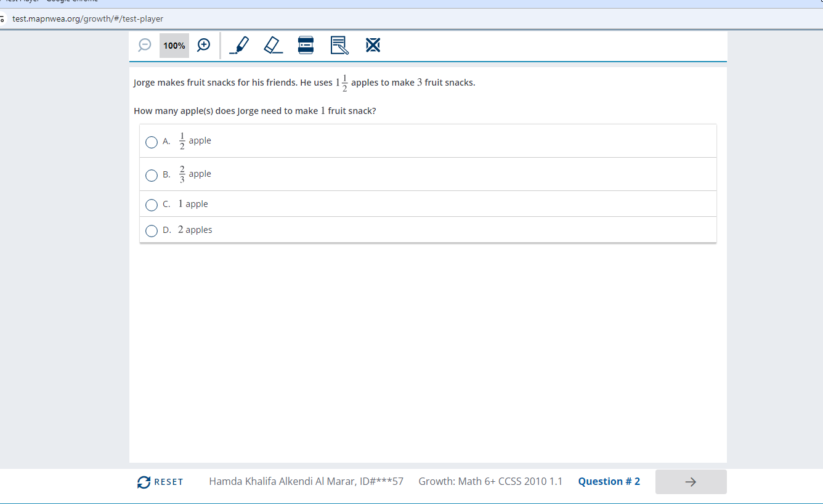Click the sentence about Jorge's fruit snacks

(304, 83)
